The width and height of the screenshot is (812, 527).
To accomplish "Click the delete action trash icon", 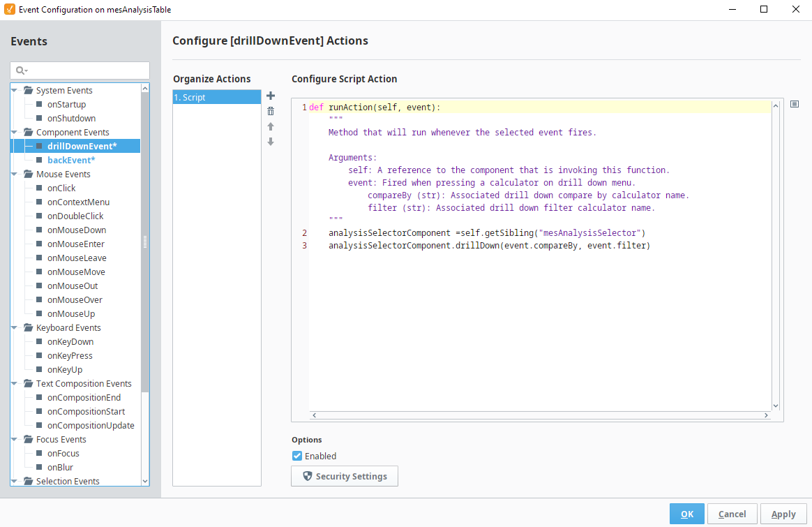I will pos(271,111).
